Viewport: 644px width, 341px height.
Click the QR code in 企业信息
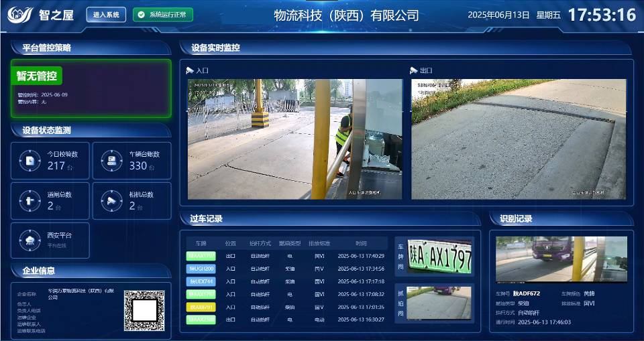click(x=144, y=310)
